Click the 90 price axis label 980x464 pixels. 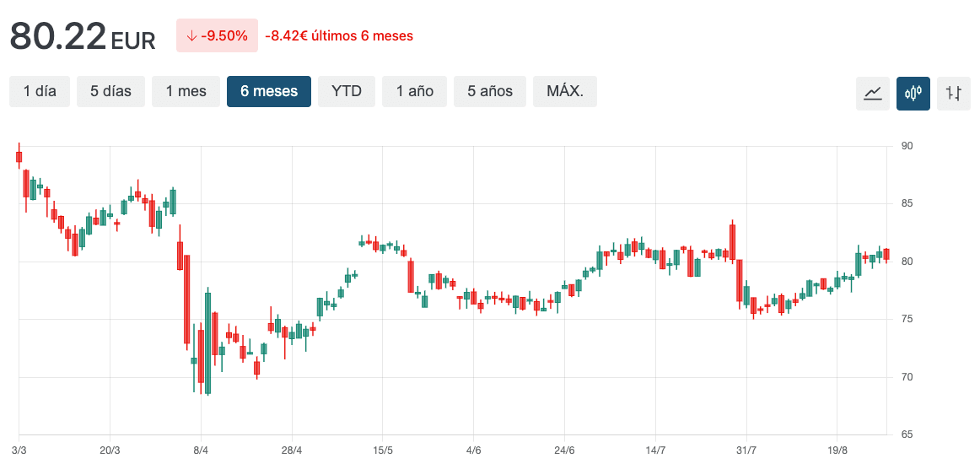(x=907, y=146)
